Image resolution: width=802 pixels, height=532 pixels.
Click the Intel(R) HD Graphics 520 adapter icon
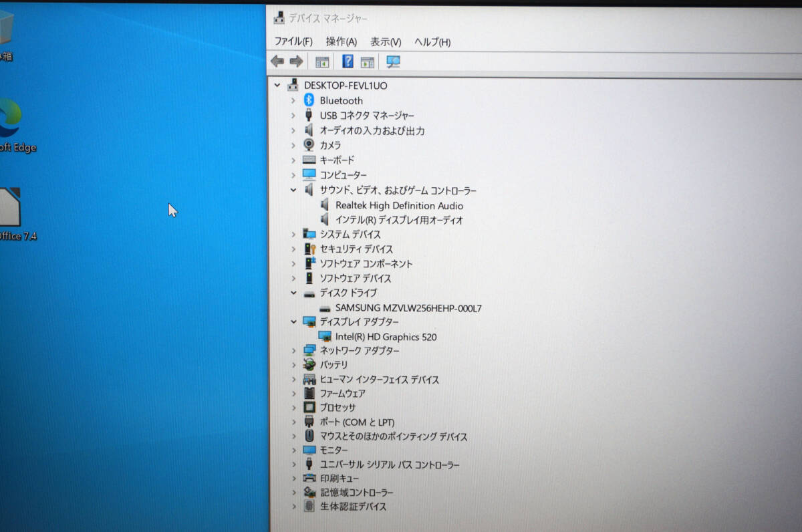[325, 336]
